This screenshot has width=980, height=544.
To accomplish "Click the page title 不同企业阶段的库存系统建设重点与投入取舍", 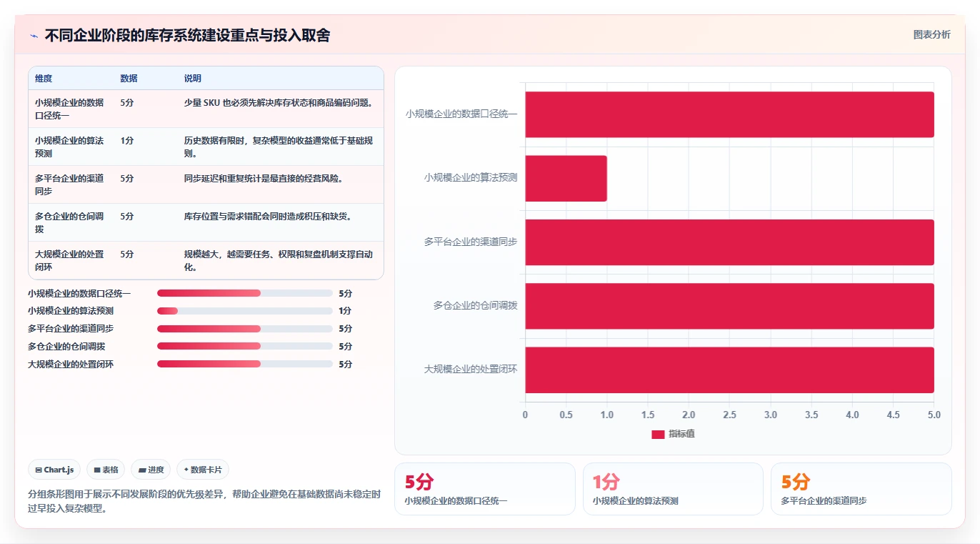I will pyautogui.click(x=187, y=36).
